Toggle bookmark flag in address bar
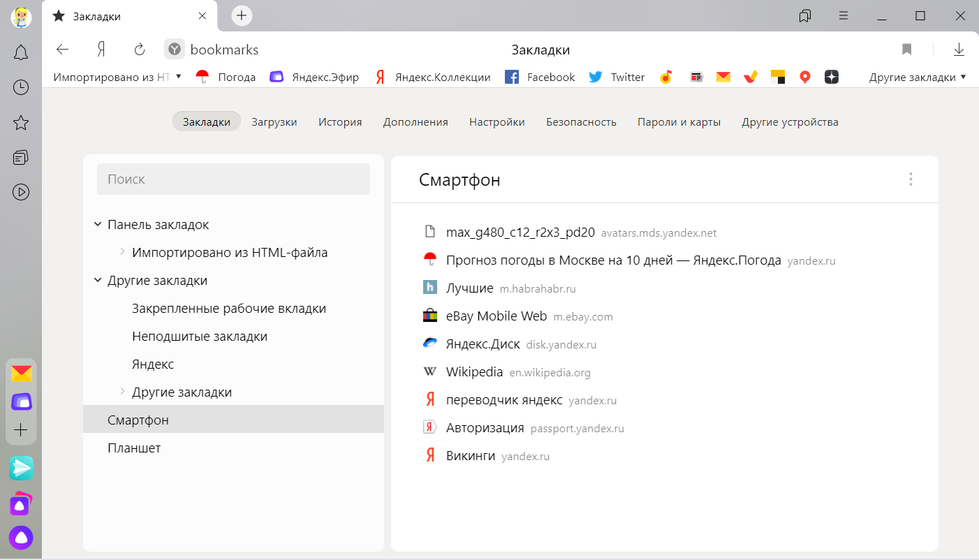Image resolution: width=979 pixels, height=560 pixels. [x=907, y=50]
